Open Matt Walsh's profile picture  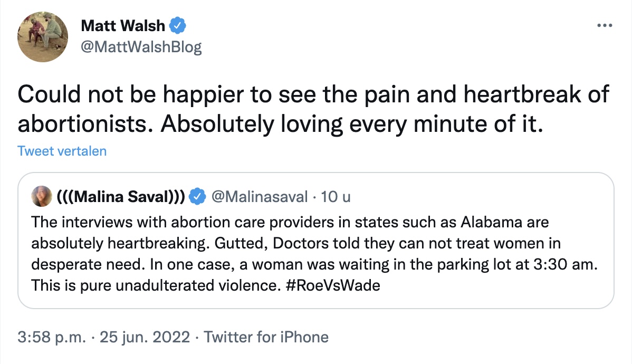[x=43, y=36]
